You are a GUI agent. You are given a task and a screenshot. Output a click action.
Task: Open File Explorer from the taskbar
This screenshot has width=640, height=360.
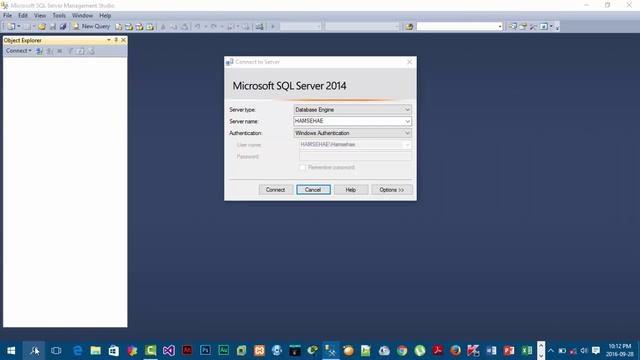pyautogui.click(x=96, y=351)
